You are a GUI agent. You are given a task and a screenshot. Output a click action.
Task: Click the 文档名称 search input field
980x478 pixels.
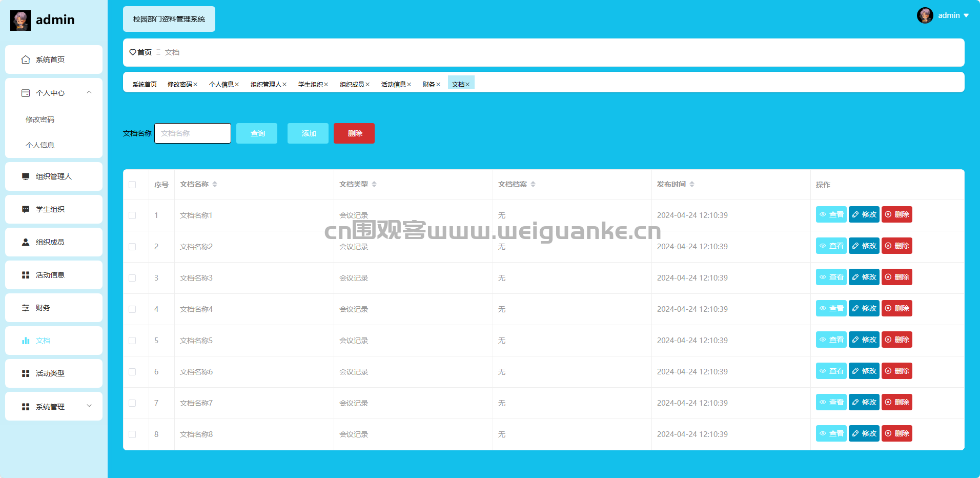[193, 133]
